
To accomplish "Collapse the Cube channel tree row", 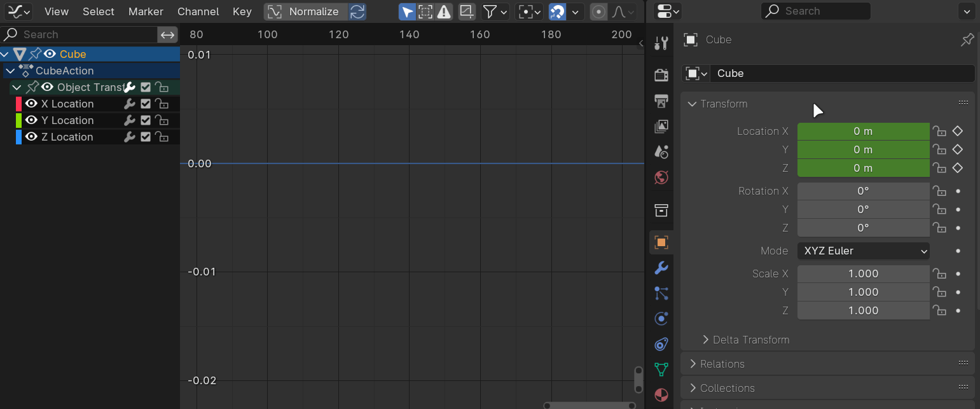I will tap(6, 54).
